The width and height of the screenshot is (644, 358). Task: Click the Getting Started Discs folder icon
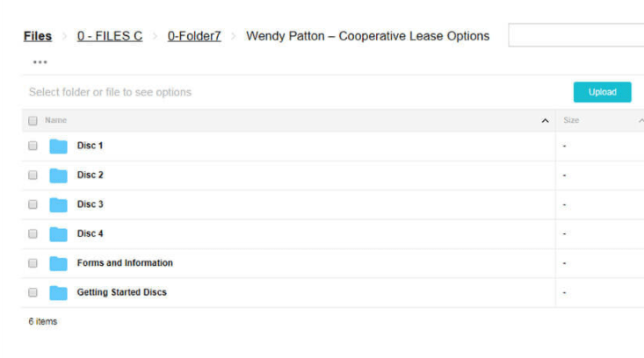(58, 293)
